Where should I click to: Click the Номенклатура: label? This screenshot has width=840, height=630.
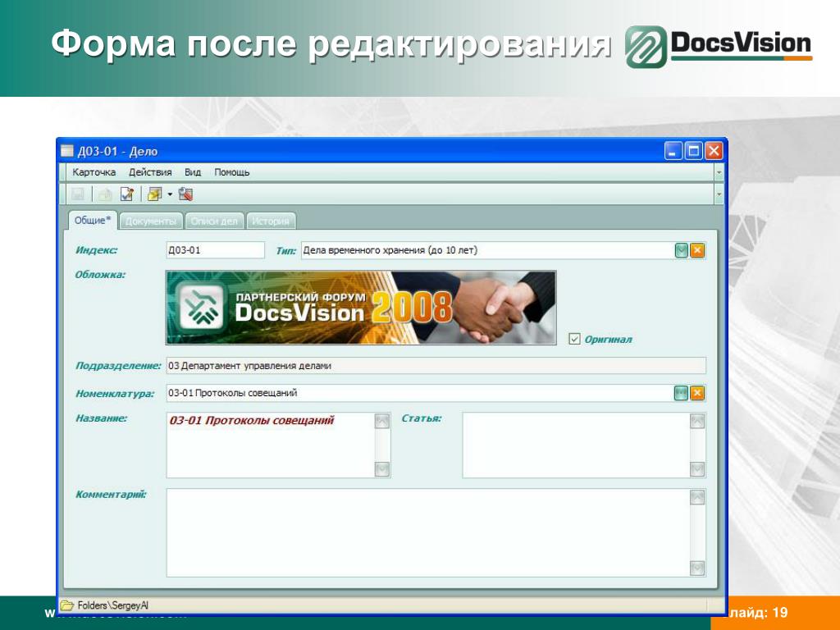[x=115, y=393]
